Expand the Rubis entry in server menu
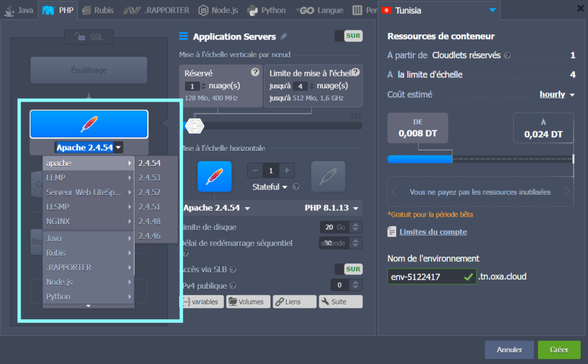 pos(88,253)
